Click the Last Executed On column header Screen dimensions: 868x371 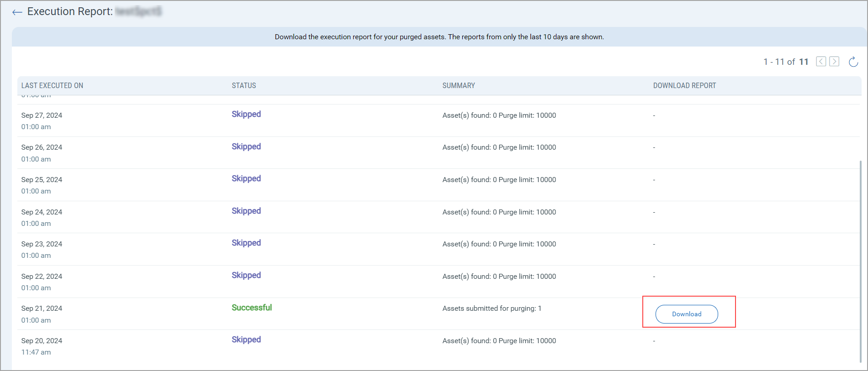52,85
